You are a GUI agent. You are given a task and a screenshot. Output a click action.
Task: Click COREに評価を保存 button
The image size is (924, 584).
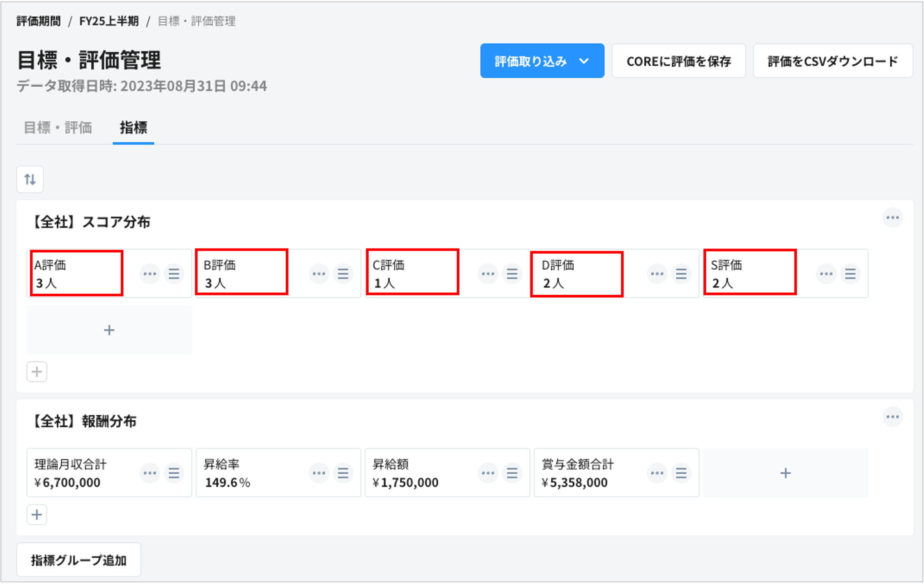678,61
